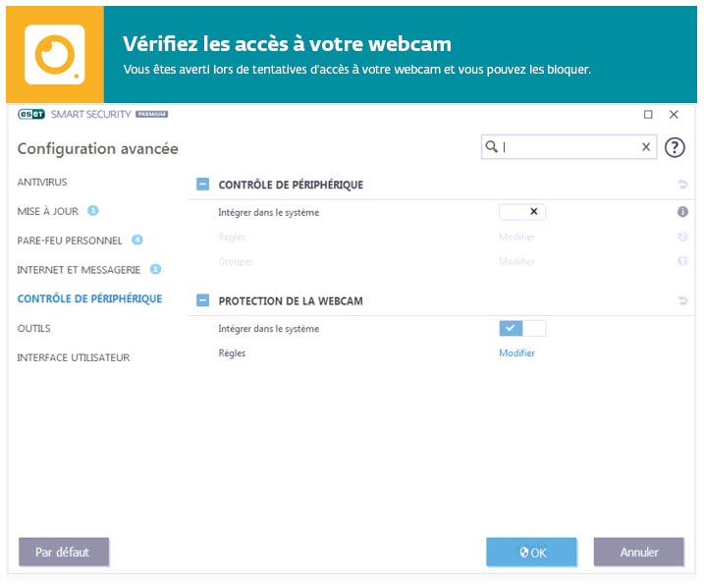Viewport: 704px width, 588px height.
Task: Click the help question mark icon
Action: coord(674,147)
